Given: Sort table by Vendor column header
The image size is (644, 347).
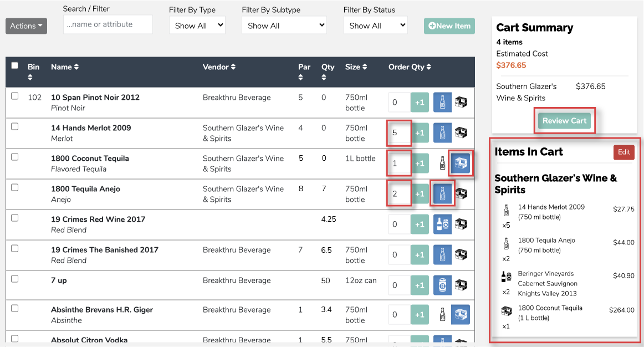Looking at the screenshot, I should pyautogui.click(x=218, y=67).
